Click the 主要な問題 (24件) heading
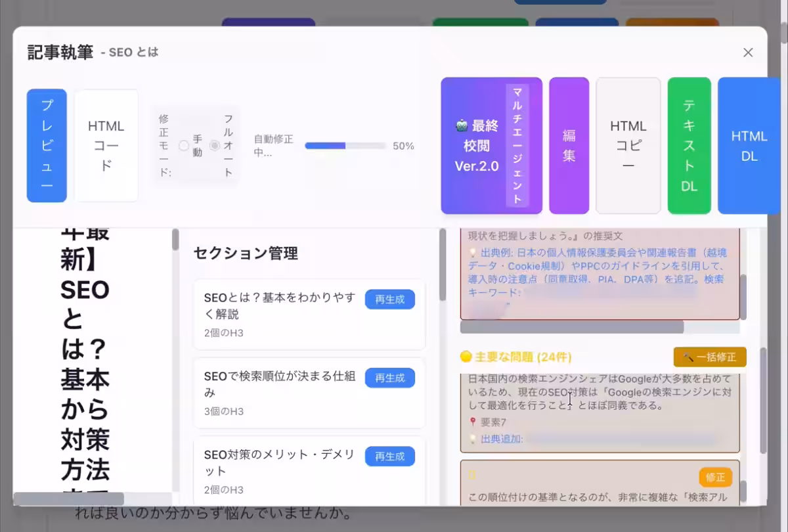This screenshot has width=788, height=532. (523, 357)
